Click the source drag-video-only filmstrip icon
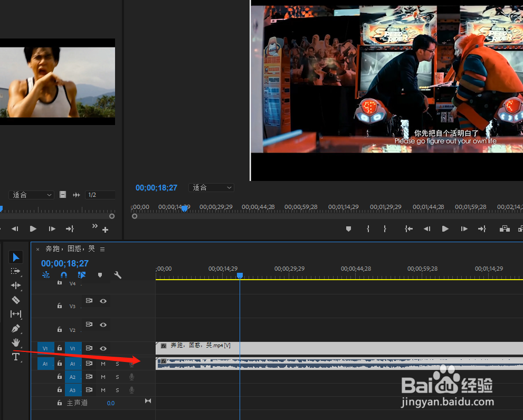 click(x=63, y=195)
